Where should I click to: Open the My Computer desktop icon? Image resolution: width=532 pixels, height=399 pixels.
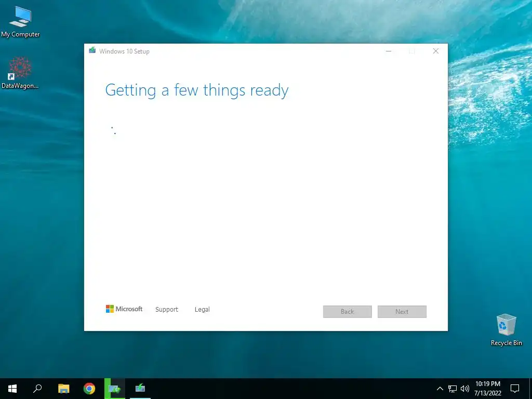[x=20, y=22]
